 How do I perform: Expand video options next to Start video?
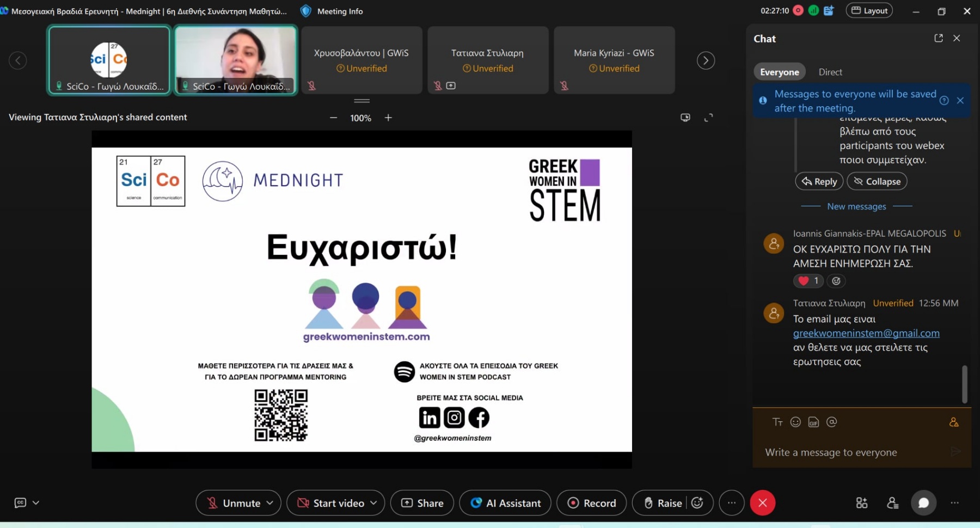(373, 503)
